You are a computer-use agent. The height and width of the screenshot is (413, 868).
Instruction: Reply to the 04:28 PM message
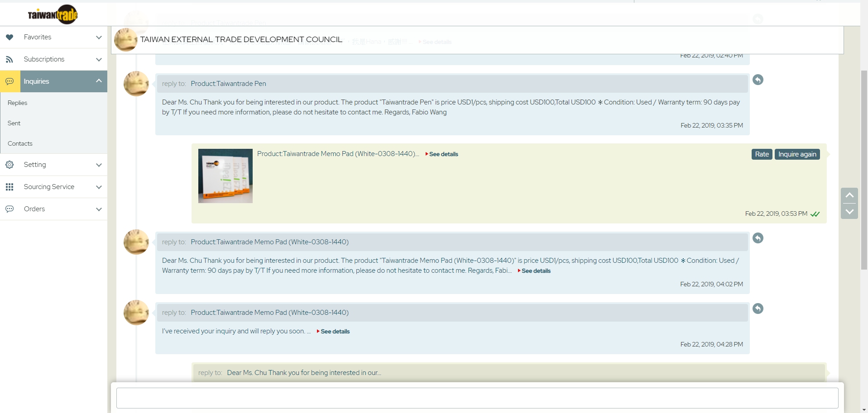tap(758, 309)
